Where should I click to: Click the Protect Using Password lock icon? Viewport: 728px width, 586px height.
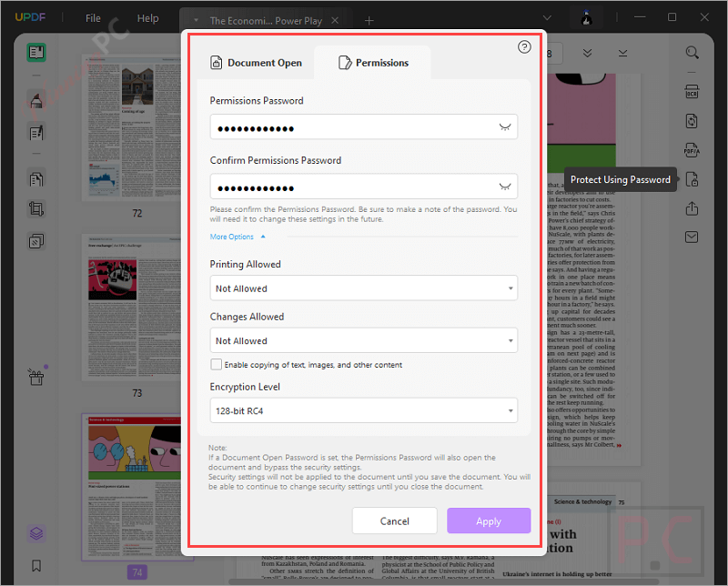692,179
